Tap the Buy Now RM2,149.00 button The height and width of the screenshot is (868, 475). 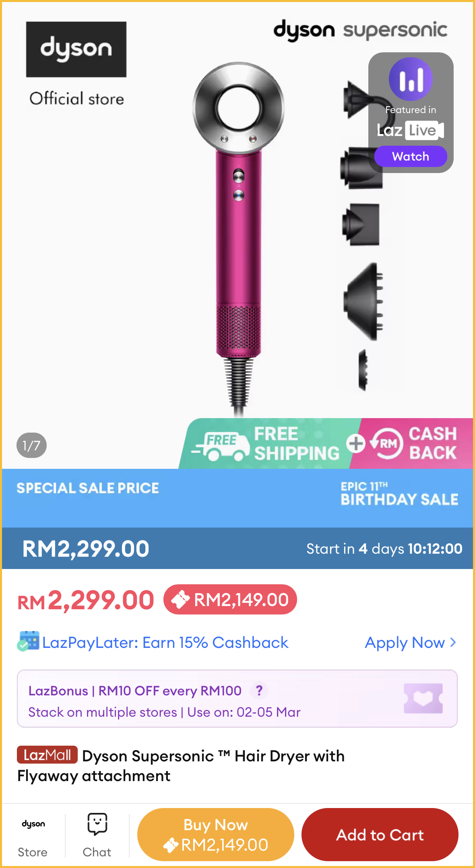tap(215, 835)
